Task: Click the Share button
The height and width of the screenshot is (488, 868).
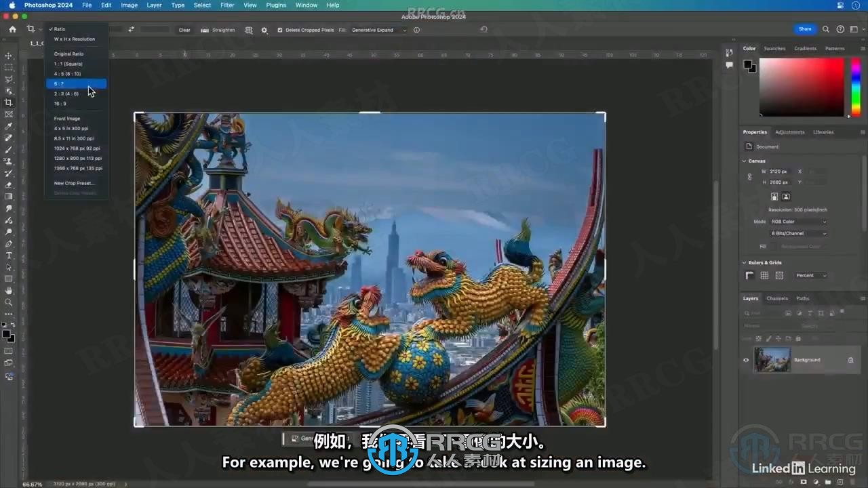Action: tap(805, 29)
